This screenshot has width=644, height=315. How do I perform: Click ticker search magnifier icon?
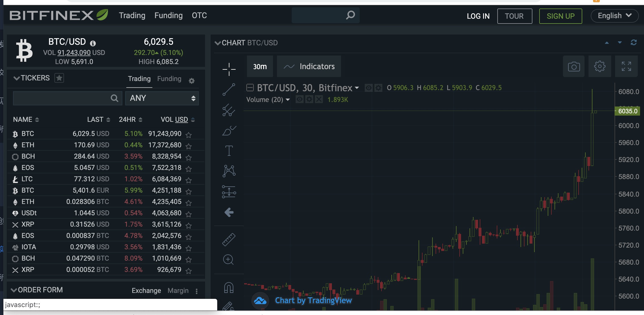pos(114,98)
